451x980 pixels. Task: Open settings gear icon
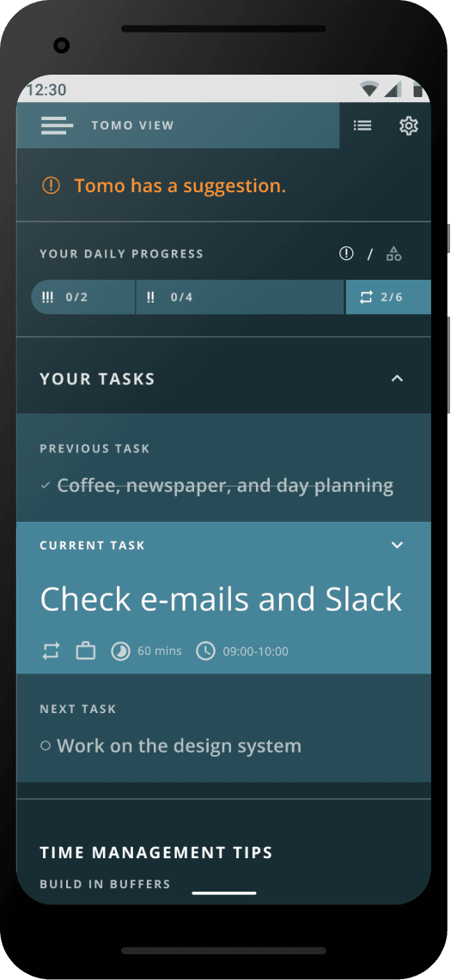[408, 125]
